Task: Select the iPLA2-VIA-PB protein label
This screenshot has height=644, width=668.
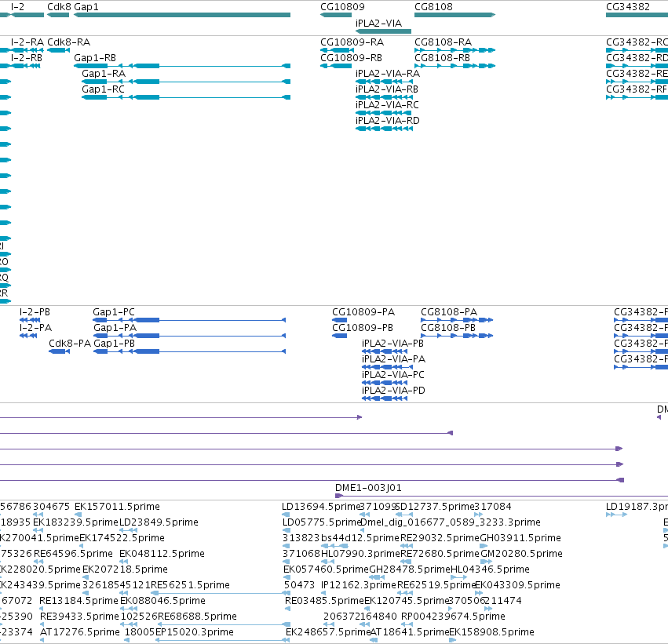Action: pyautogui.click(x=392, y=344)
